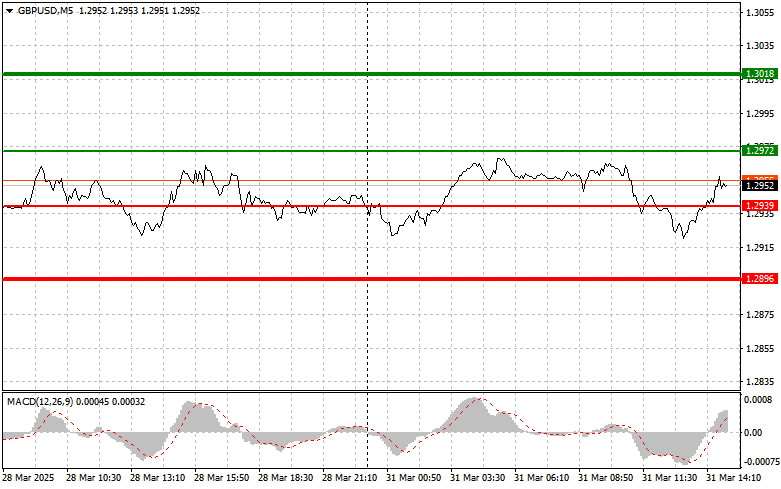The image size is (781, 489).
Task: Select the thin green line at 1.2972
Action: [372, 151]
